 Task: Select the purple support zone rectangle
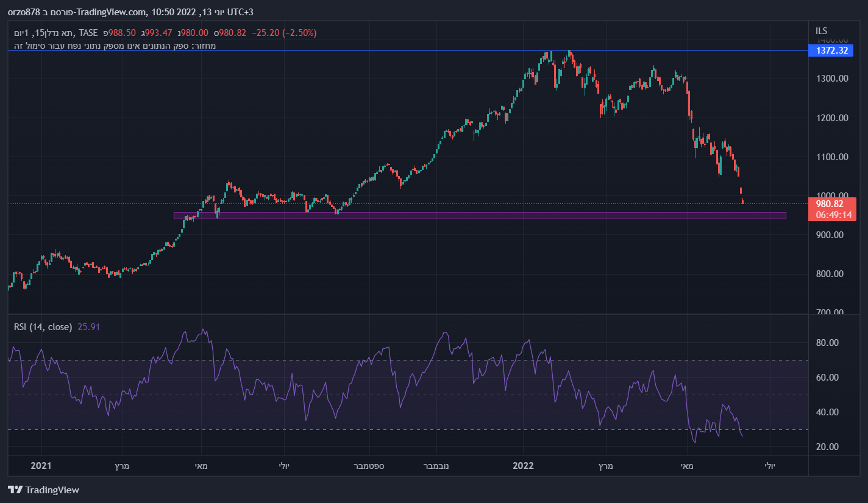479,216
